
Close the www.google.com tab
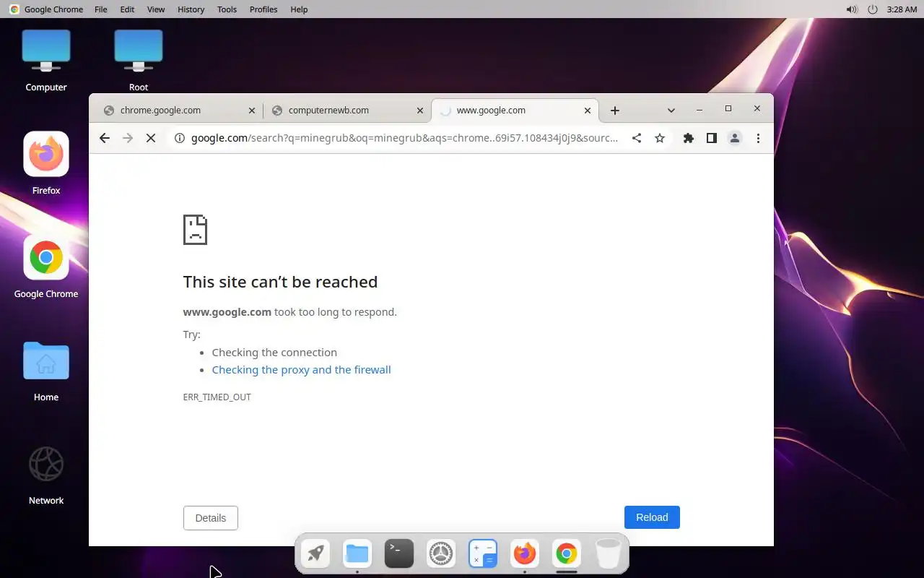click(x=588, y=111)
